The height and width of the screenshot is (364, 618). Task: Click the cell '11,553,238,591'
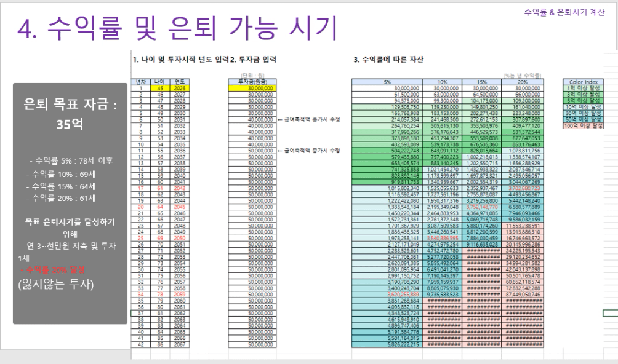pyautogui.click(x=523, y=226)
